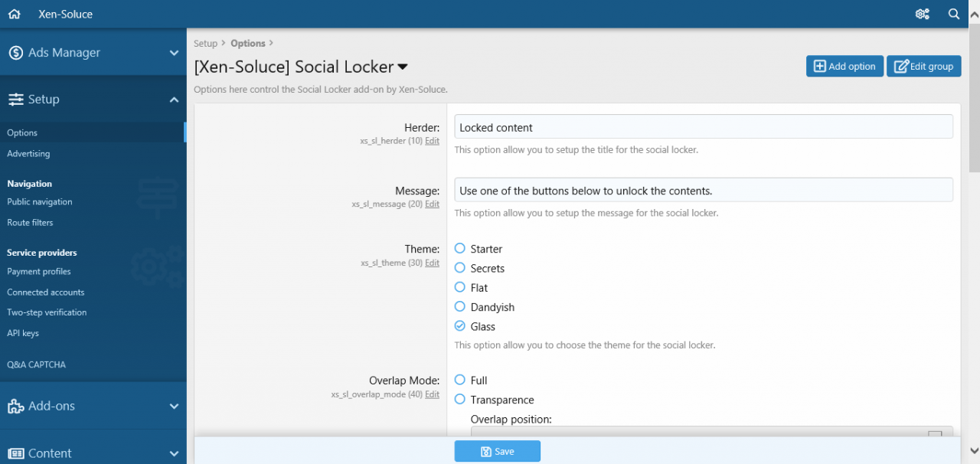The height and width of the screenshot is (464, 980).
Task: Click into the Message text field
Action: 703,190
